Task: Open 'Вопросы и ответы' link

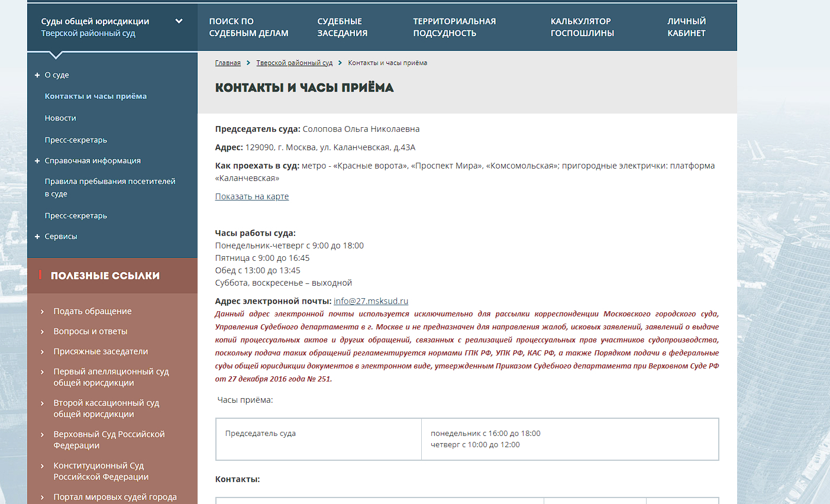Action: pos(90,331)
